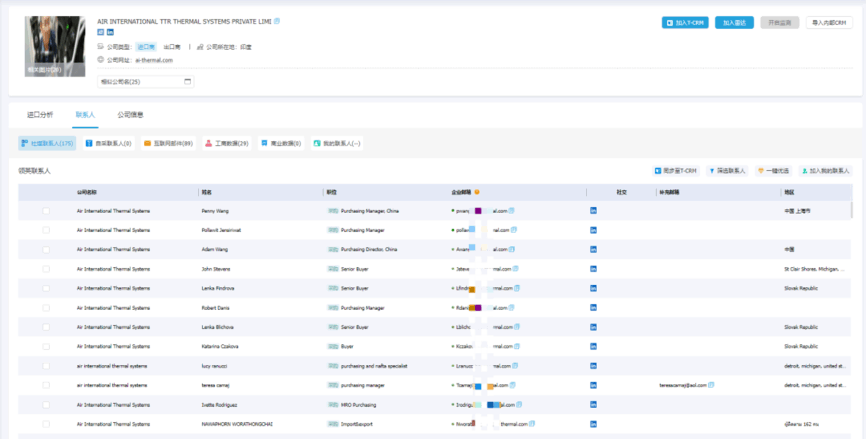Copy teresa camaj's personal email icon
Image resolution: width=866 pixels, height=439 pixels.
[x=712, y=385]
